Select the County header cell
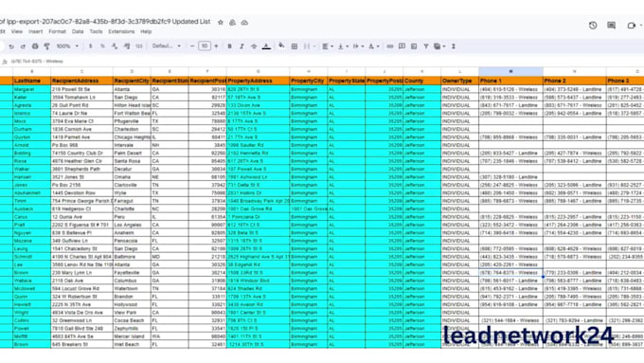This screenshot has width=644, height=363. (x=421, y=81)
